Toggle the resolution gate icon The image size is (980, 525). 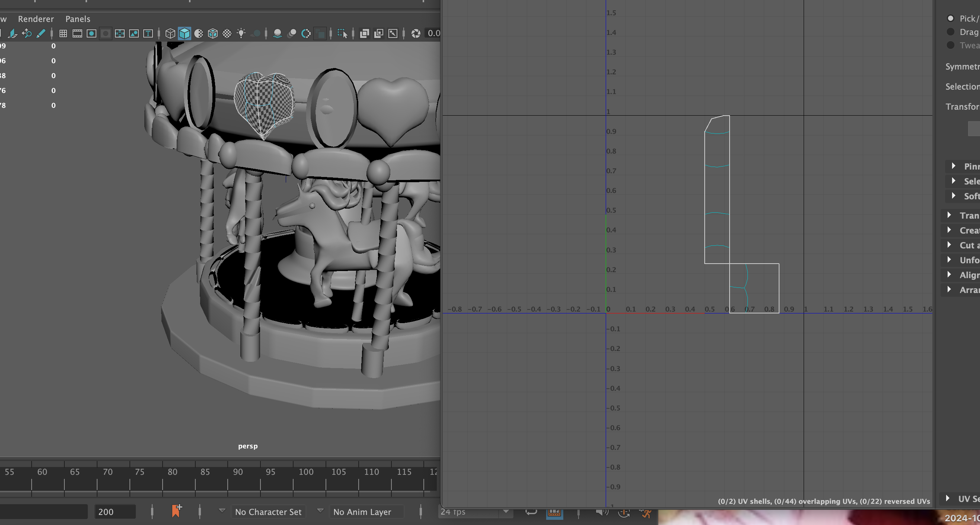click(91, 33)
